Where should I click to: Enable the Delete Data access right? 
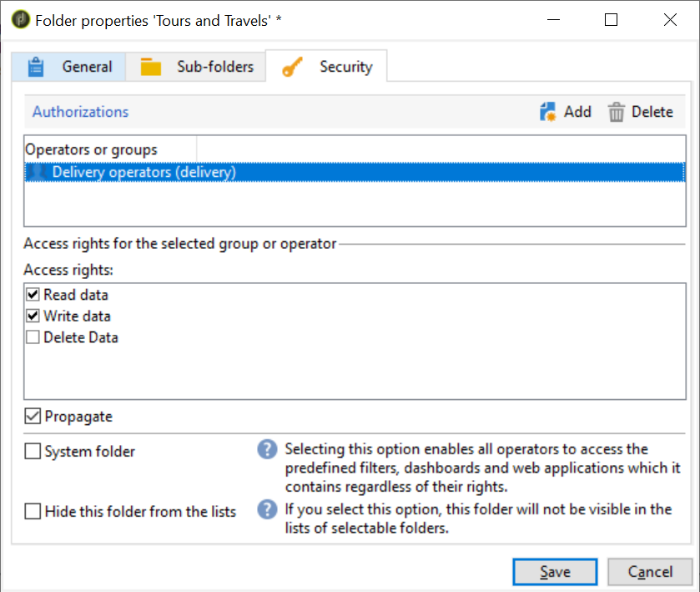[x=33, y=338]
